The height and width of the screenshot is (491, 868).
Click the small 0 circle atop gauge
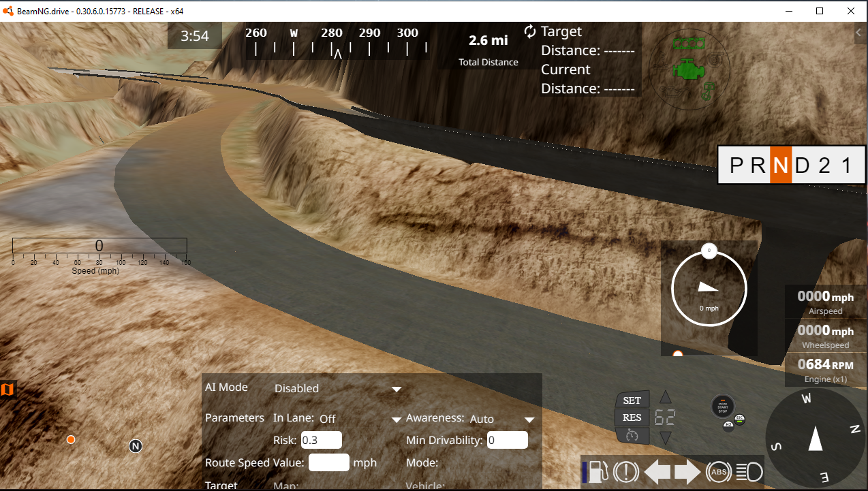click(709, 250)
